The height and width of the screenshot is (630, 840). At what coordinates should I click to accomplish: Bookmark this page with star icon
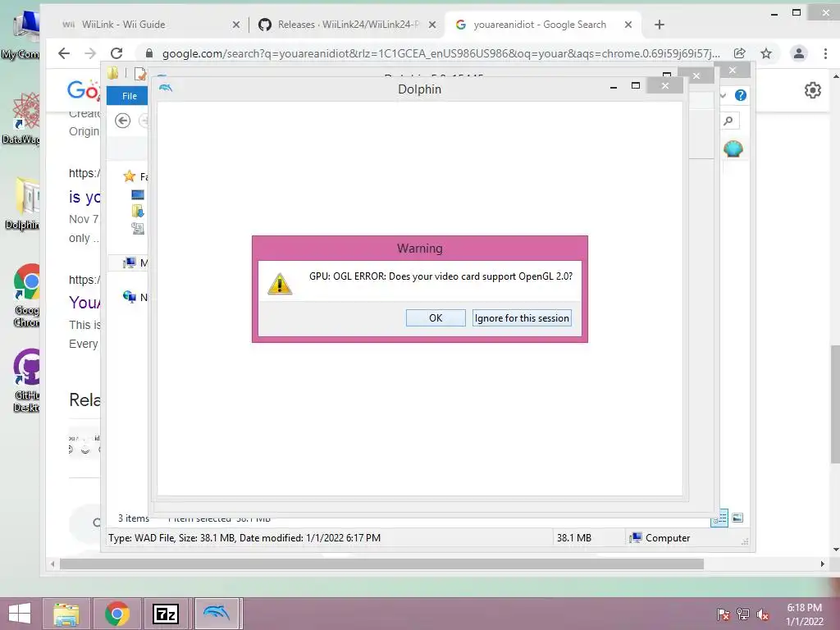pyautogui.click(x=766, y=53)
